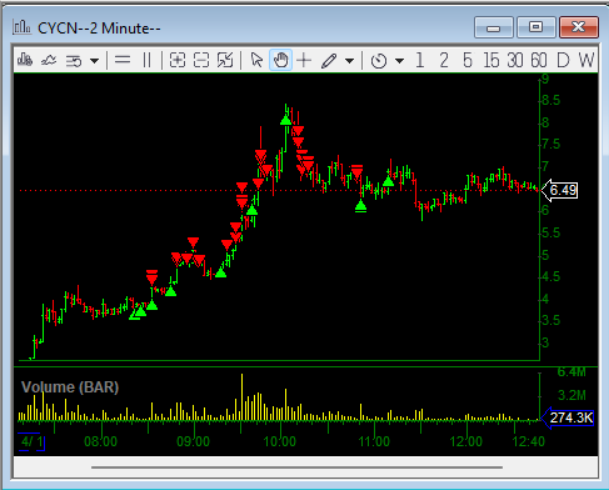Image resolution: width=609 pixels, height=490 pixels.
Task: Select the line chart indicator icon
Action: (x=49, y=60)
